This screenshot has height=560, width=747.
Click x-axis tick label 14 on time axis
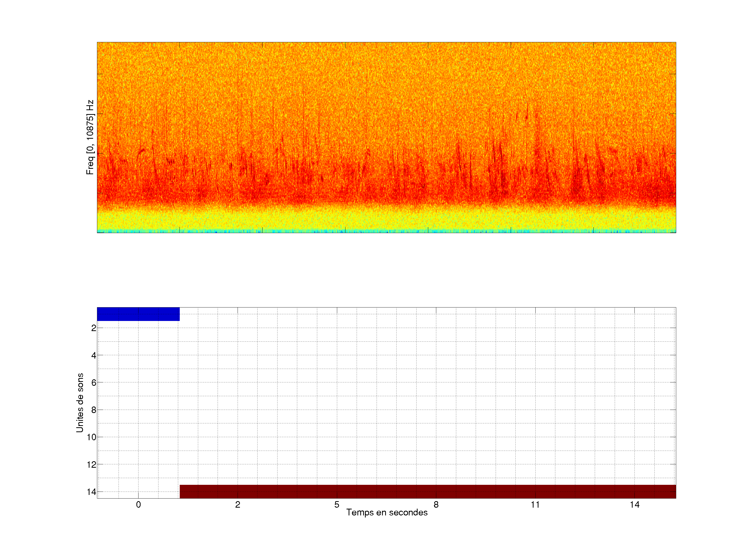[x=634, y=505]
